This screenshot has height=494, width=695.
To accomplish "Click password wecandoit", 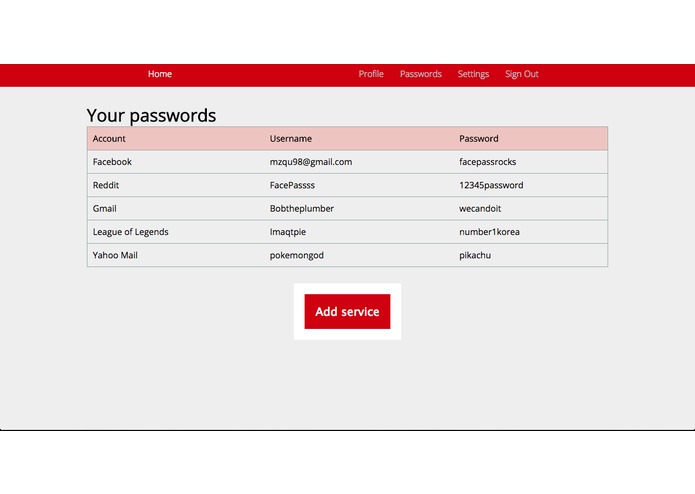I will pyautogui.click(x=480, y=209).
